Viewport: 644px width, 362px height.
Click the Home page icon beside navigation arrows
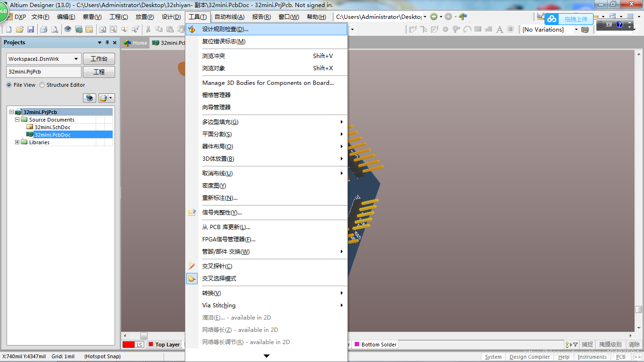[x=463, y=16]
